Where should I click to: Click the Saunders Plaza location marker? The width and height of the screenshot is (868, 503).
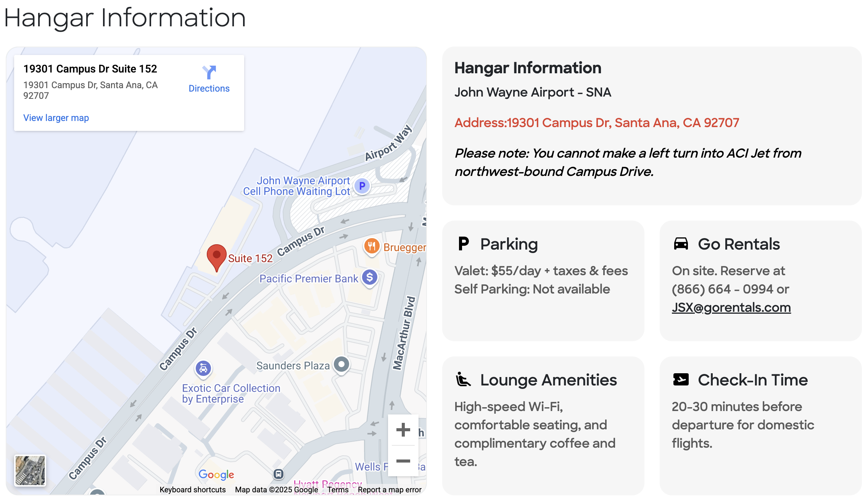pos(341,365)
